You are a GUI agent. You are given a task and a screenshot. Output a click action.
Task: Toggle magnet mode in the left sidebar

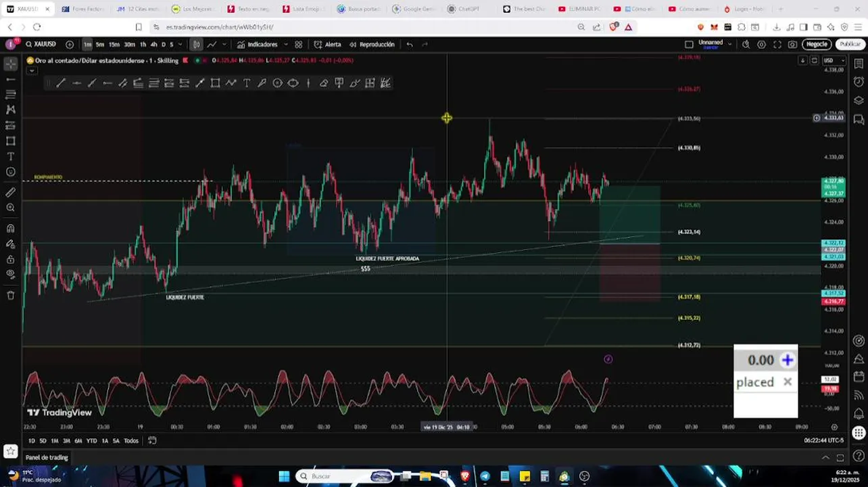[11, 228]
